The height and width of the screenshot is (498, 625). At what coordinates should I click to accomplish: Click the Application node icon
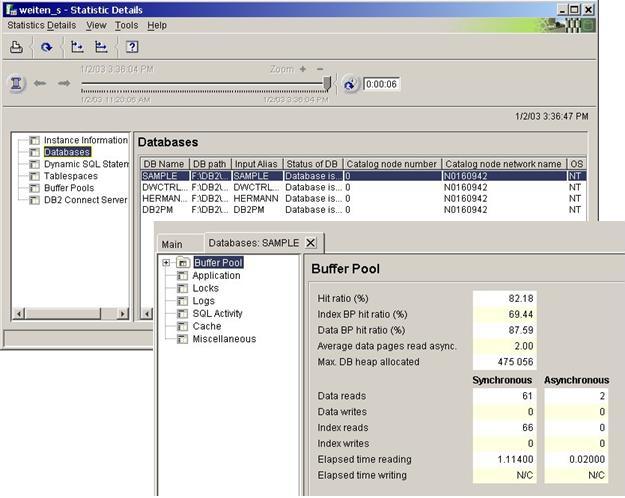[182, 276]
